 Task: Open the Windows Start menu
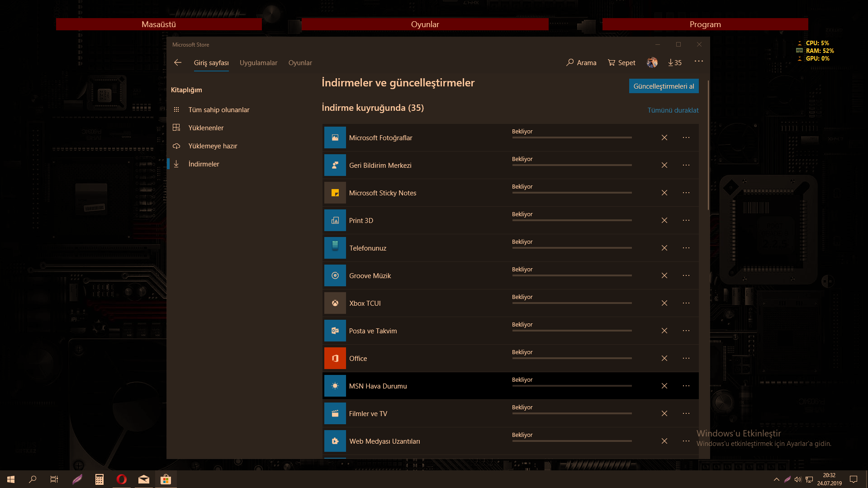(x=11, y=479)
